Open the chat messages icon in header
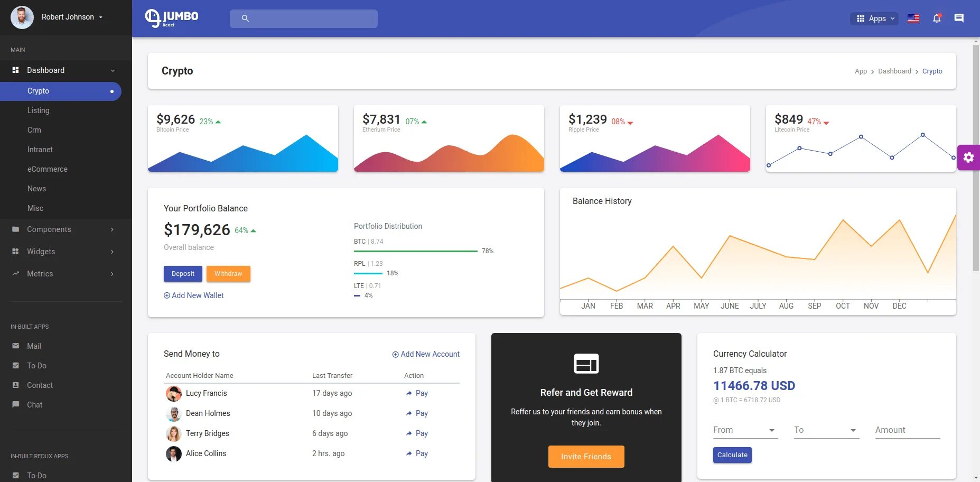The height and width of the screenshot is (482, 980). 959,18
